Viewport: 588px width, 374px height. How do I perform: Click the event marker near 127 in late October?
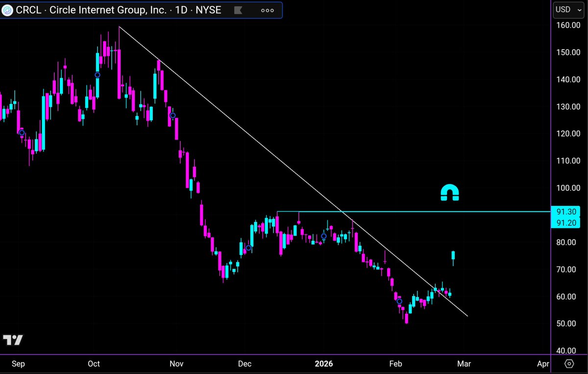(x=172, y=116)
